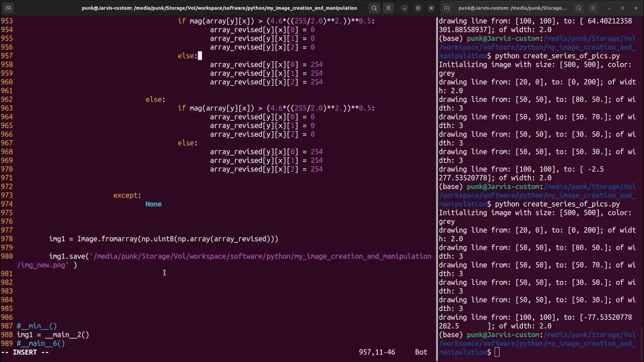
Task: Click the '64.40212358' coordinate in right terminal
Action: (x=610, y=21)
